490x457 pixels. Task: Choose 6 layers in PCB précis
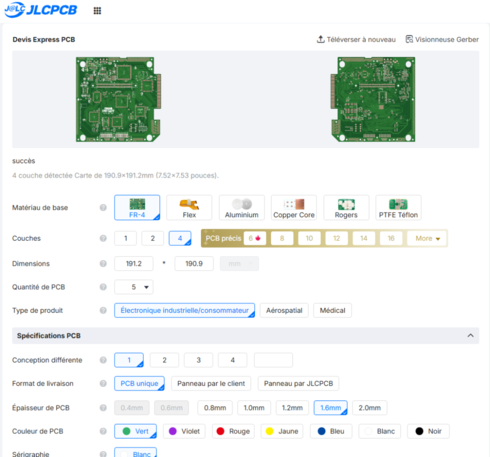point(255,238)
